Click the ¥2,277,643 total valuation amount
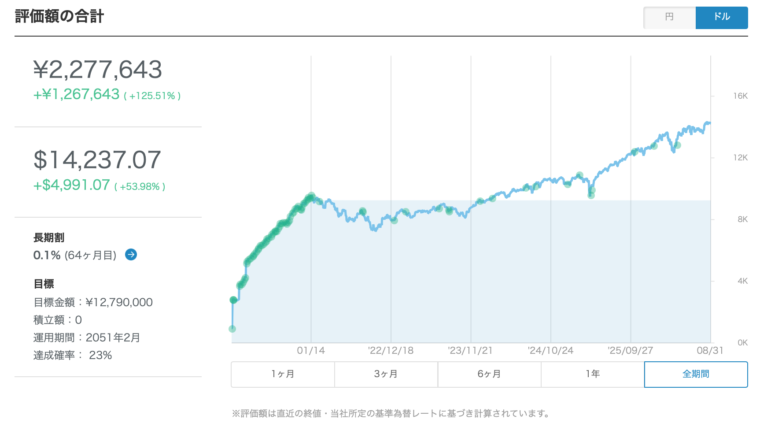Screen dimensions: 760x423 [x=97, y=69]
